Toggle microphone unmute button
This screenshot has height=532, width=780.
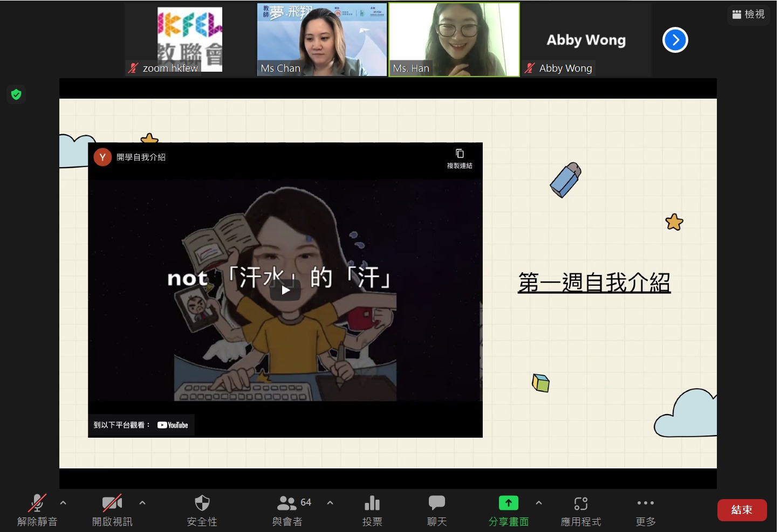pyautogui.click(x=37, y=503)
